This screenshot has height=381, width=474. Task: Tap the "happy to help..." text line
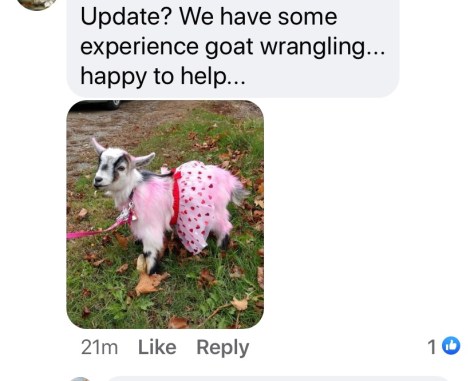pos(163,76)
